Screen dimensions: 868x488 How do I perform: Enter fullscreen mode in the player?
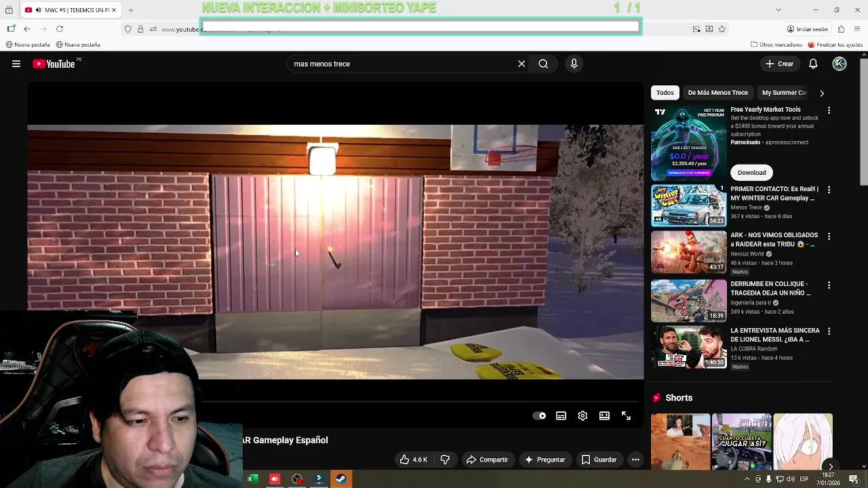click(x=626, y=415)
